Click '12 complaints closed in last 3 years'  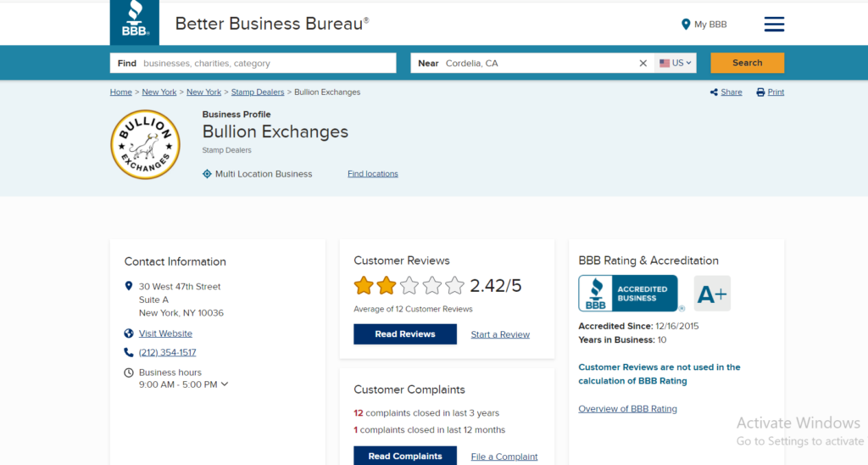[x=426, y=413]
